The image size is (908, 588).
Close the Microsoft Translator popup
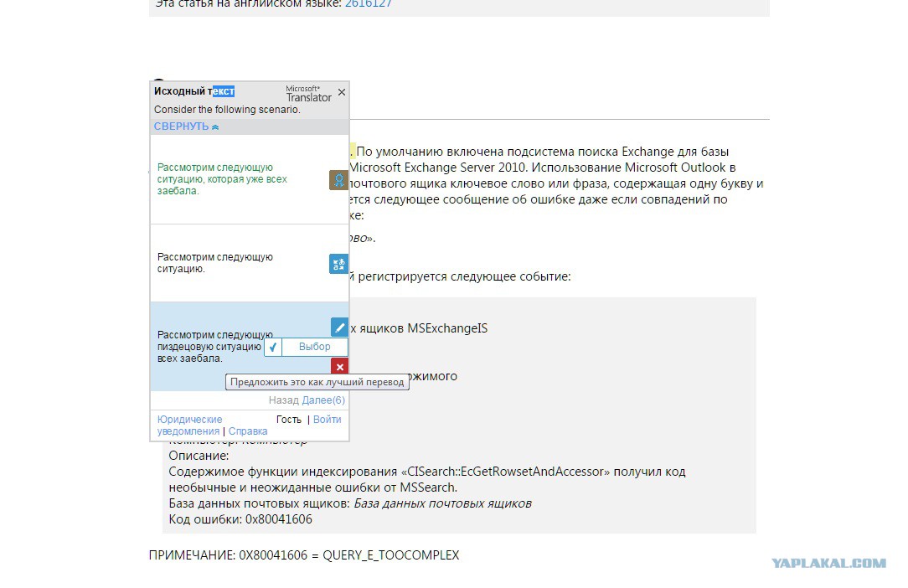tap(342, 92)
